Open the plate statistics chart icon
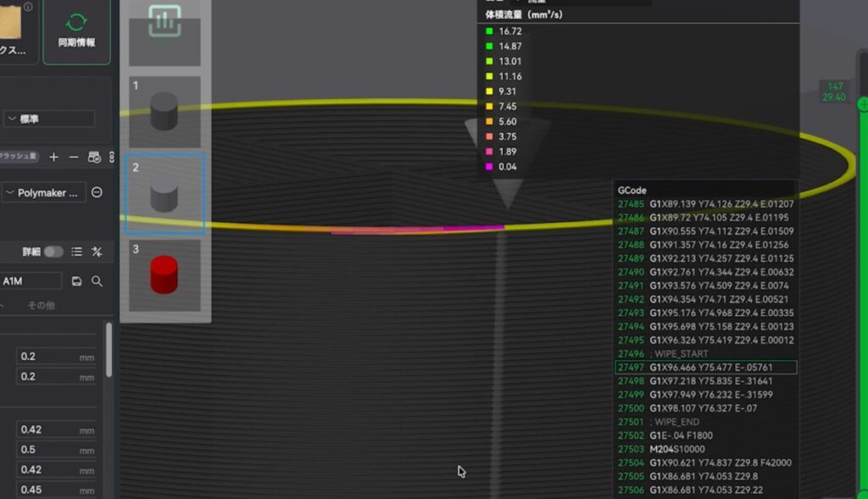 (x=164, y=20)
